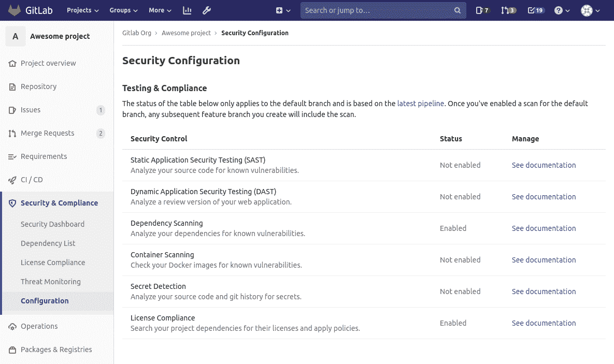Screen dimensions: 614x364
Task: Expand the Groups menu
Action: click(x=123, y=10)
